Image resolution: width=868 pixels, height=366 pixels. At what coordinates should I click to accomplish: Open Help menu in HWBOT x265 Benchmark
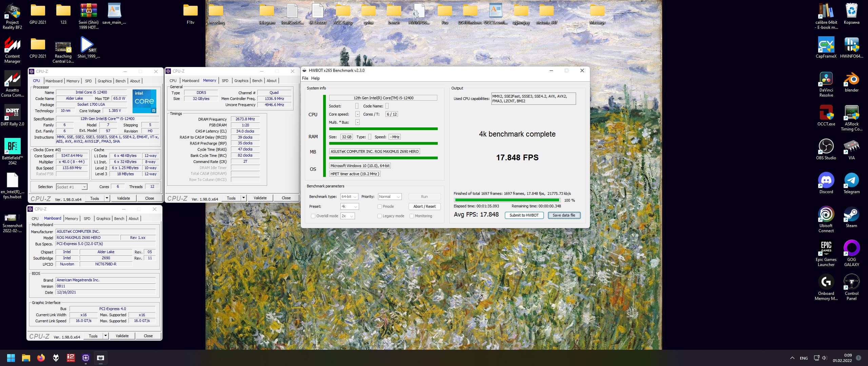click(x=315, y=78)
